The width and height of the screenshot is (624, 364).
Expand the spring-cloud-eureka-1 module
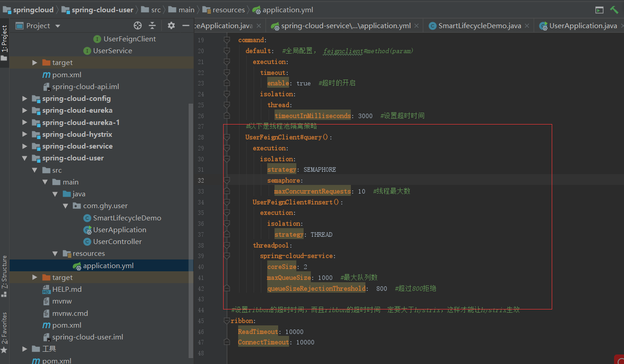coord(25,123)
